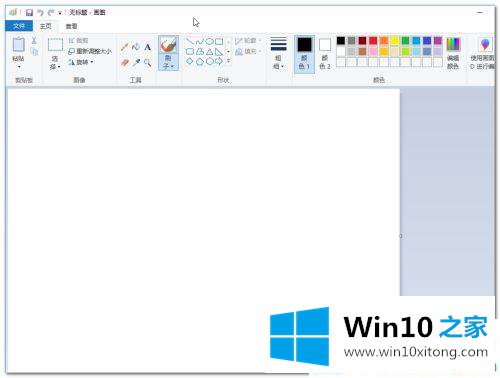500x378 pixels.
Task: Select the Hexagon shape
Action: (x=209, y=61)
